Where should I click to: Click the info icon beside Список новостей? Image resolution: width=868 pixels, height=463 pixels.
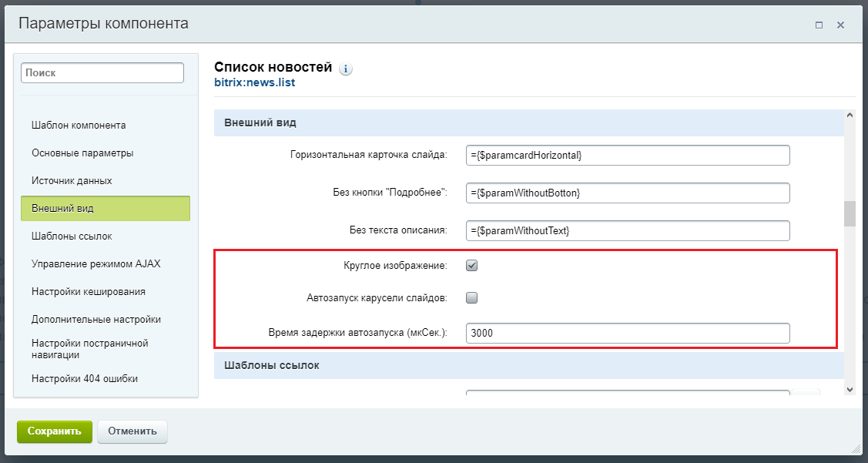point(345,69)
